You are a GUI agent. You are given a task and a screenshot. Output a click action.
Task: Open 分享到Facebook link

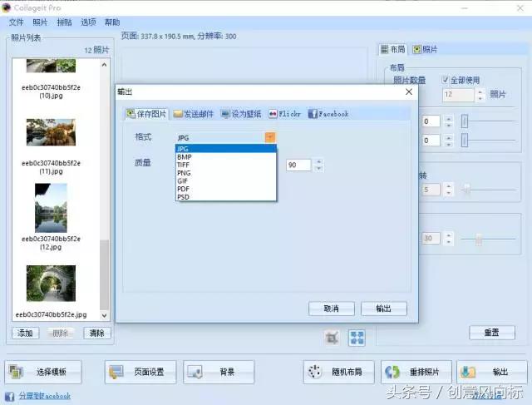pyautogui.click(x=45, y=396)
